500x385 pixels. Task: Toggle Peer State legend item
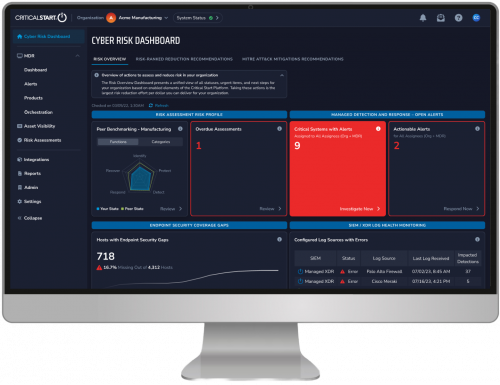pos(132,209)
